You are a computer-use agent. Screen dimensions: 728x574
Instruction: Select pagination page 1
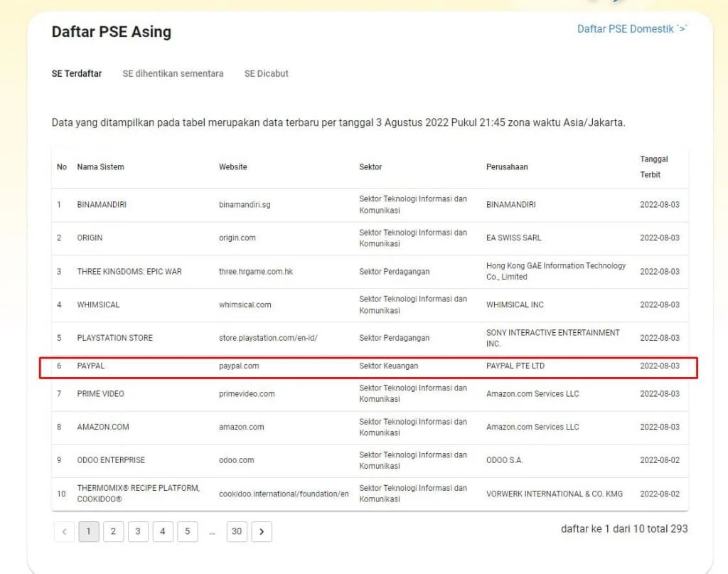click(x=89, y=531)
